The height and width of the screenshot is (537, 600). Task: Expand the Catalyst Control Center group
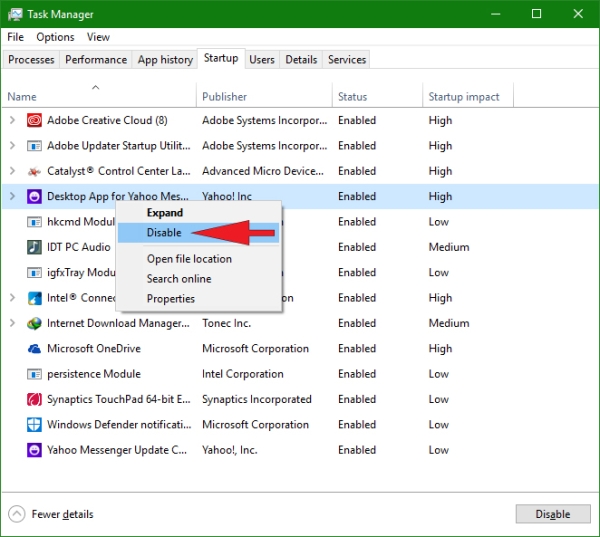pyautogui.click(x=12, y=171)
